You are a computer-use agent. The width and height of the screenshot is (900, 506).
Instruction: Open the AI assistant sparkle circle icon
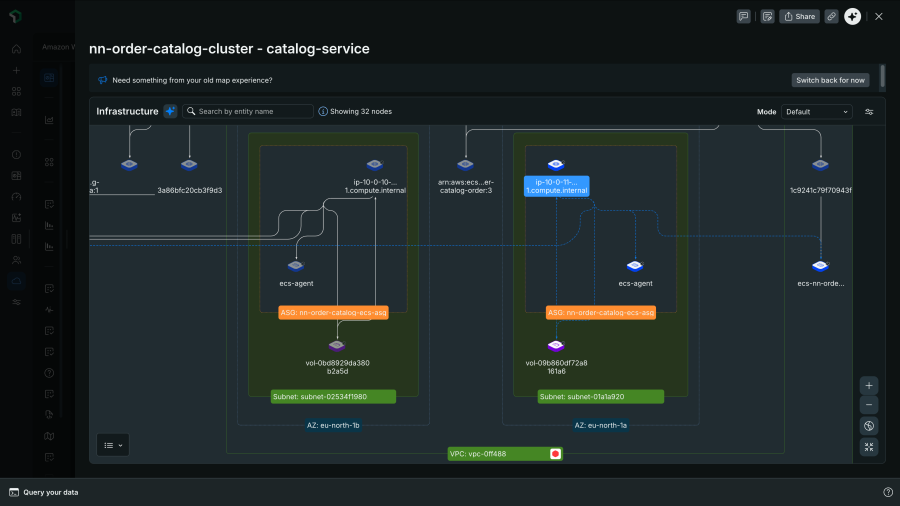(x=852, y=17)
